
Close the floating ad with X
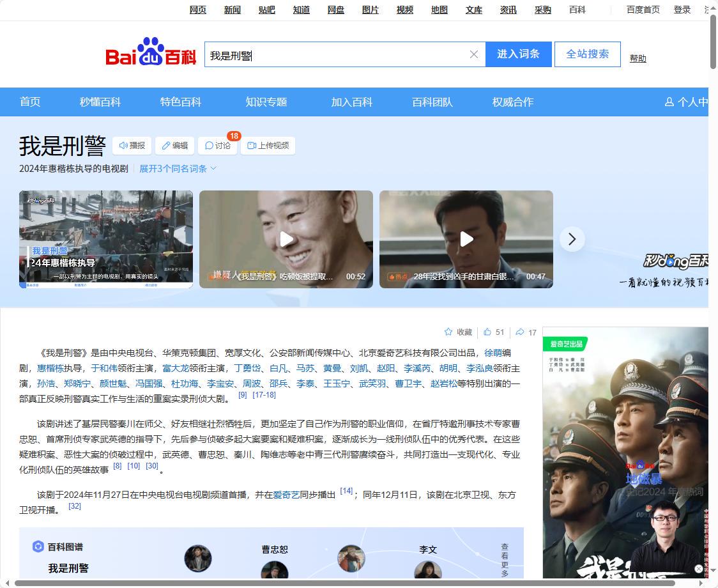(x=699, y=568)
